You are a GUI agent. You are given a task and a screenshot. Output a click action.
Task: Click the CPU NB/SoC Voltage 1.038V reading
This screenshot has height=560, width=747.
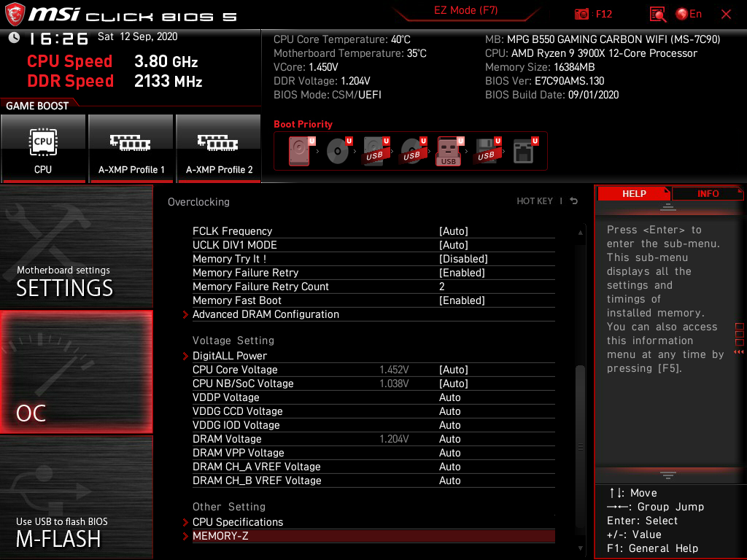394,384
